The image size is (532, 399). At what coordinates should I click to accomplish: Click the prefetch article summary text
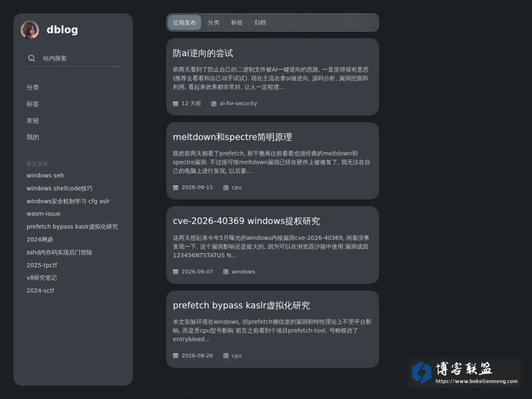[x=272, y=330]
